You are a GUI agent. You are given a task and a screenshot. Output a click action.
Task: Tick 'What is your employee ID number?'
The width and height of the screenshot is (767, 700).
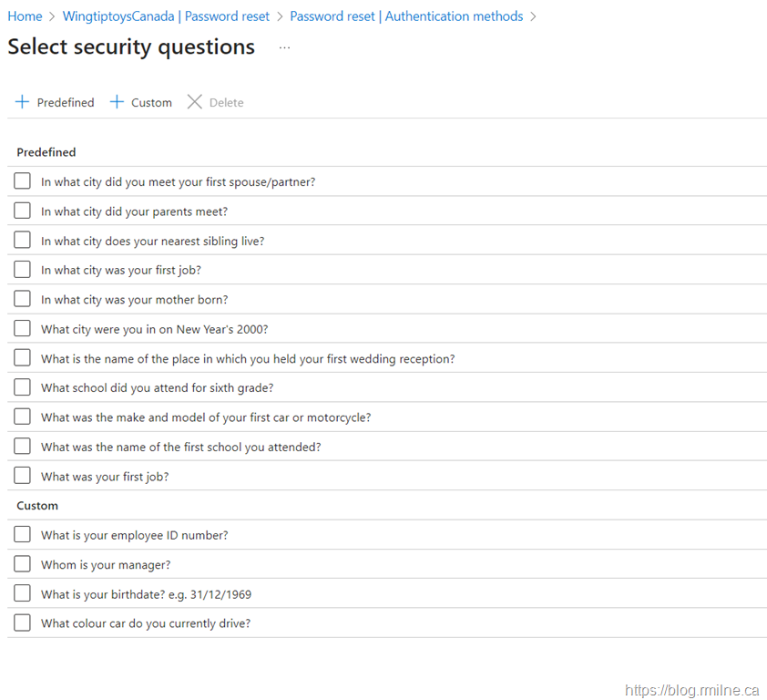coord(23,534)
